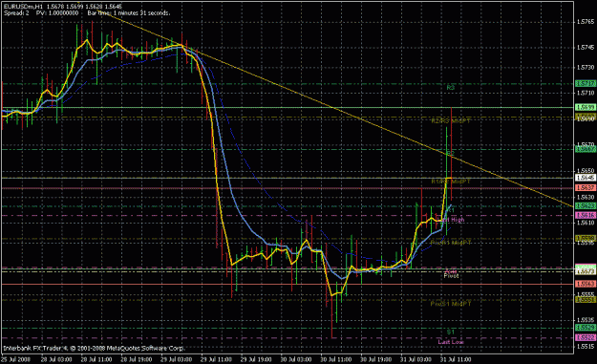Viewport: 597px width, 364px height.
Task: Click the '31 Jul 11:00' time axis label
Action: (456, 359)
